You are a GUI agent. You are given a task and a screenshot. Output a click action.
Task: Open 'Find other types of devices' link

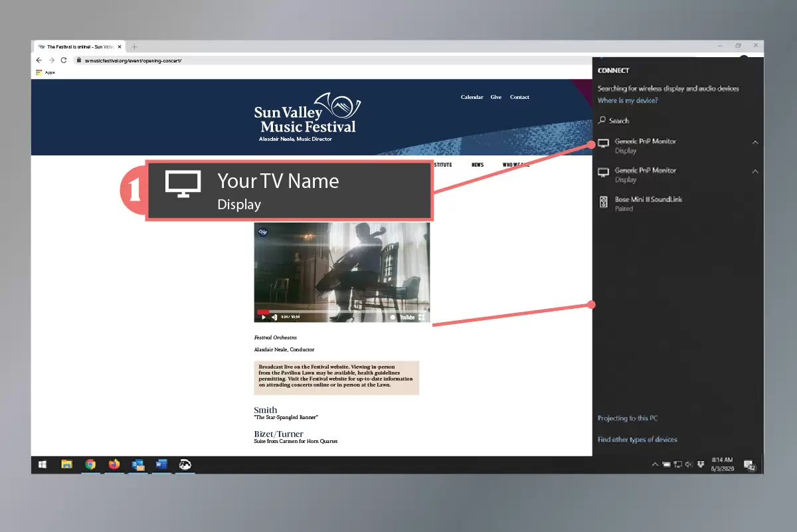click(637, 440)
